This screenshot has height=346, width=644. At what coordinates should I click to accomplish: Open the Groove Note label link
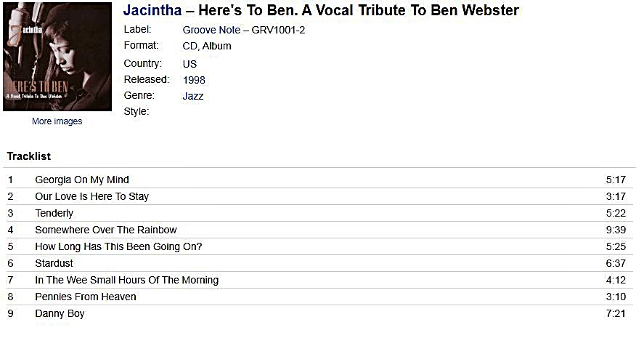click(211, 30)
